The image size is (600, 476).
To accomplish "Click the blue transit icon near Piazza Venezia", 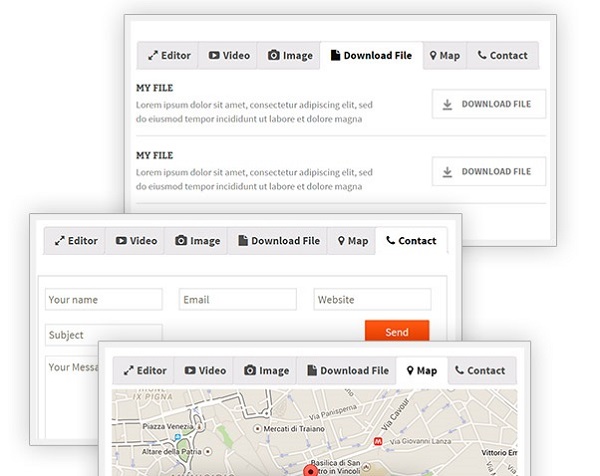I will (178, 437).
